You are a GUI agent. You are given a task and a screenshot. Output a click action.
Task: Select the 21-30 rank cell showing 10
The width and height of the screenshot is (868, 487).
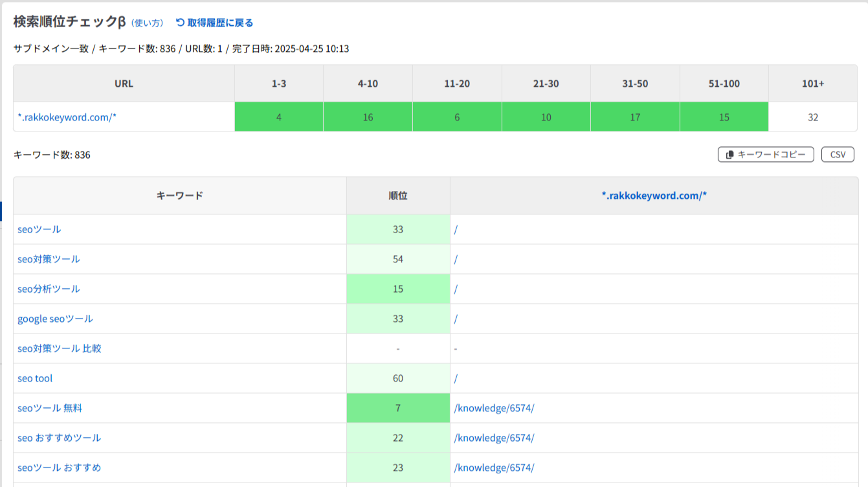coord(546,117)
